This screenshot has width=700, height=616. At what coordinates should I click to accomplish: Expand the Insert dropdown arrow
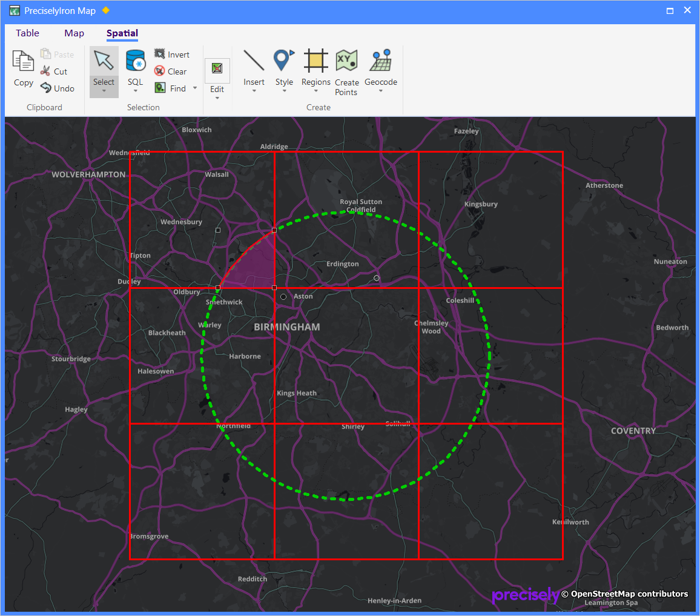(254, 91)
